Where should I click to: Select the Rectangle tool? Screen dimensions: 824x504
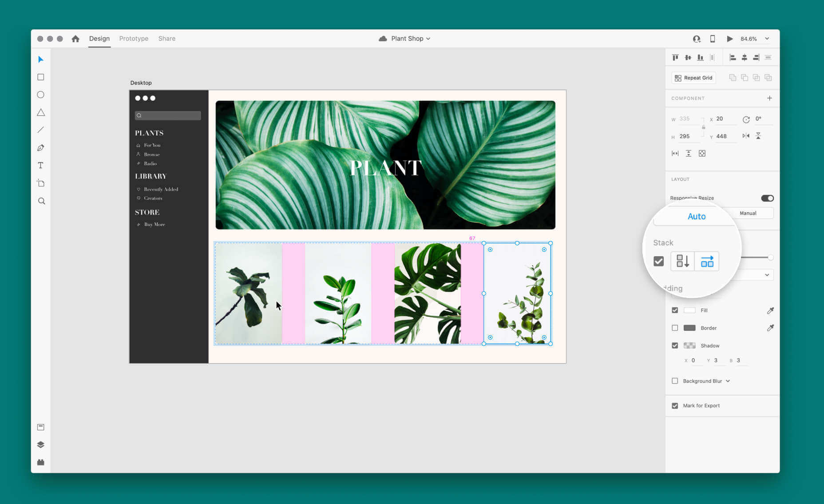coord(41,77)
